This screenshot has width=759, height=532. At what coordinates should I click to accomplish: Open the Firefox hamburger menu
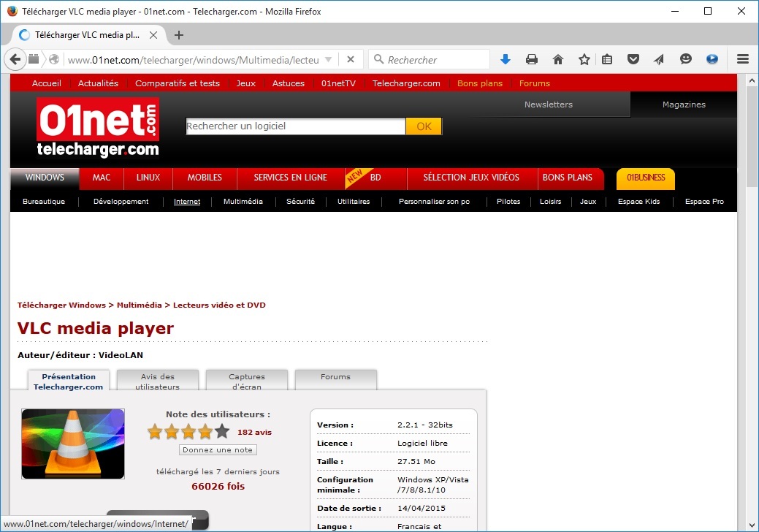pyautogui.click(x=743, y=59)
